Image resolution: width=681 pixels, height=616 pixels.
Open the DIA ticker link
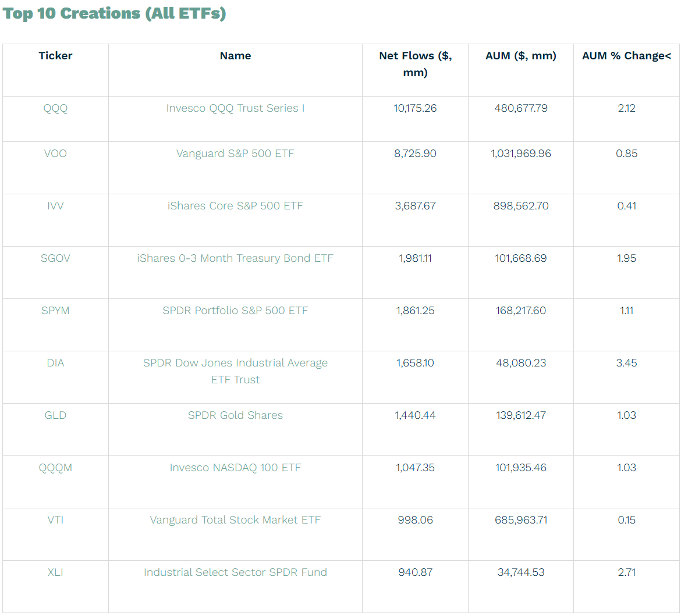coord(55,364)
